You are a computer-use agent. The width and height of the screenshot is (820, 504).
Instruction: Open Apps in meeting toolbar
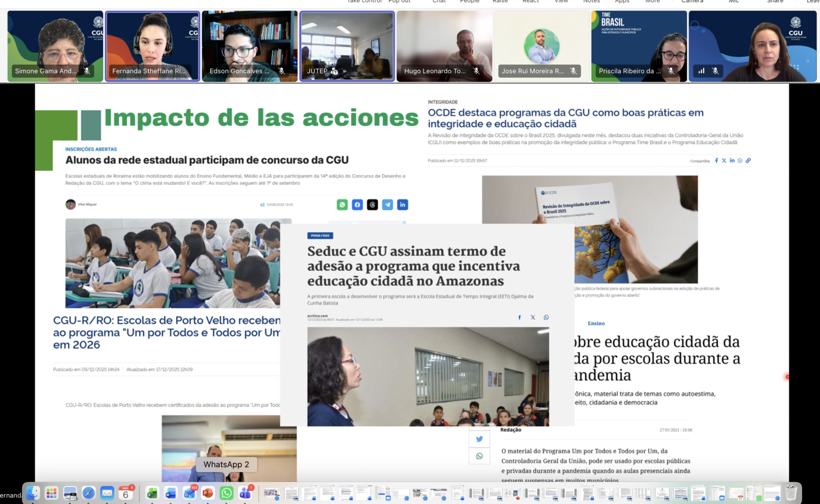pyautogui.click(x=622, y=2)
